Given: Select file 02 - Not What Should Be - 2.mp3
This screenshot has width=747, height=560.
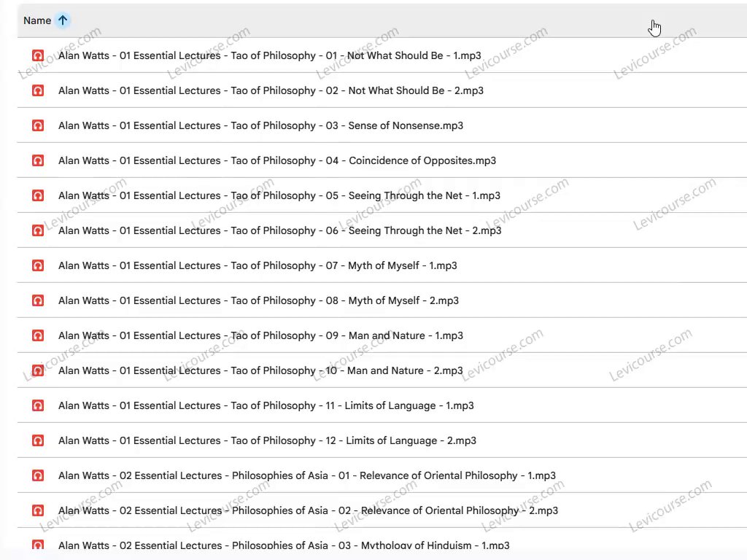Looking at the screenshot, I should point(382,90).
